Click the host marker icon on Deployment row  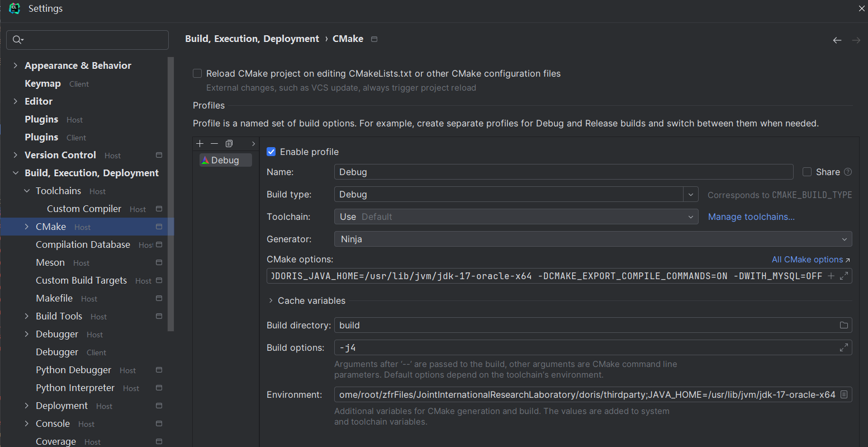click(x=159, y=406)
